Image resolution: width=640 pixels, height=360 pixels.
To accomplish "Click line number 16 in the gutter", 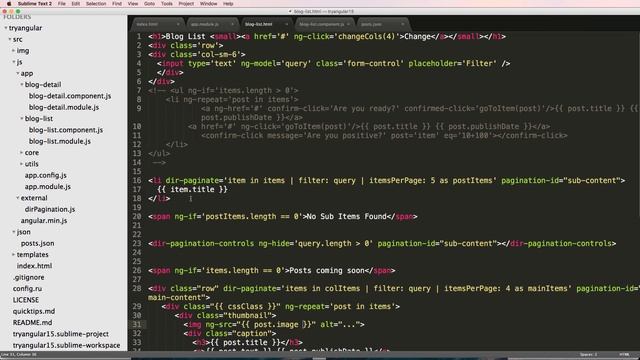I will pyautogui.click(x=137, y=180).
